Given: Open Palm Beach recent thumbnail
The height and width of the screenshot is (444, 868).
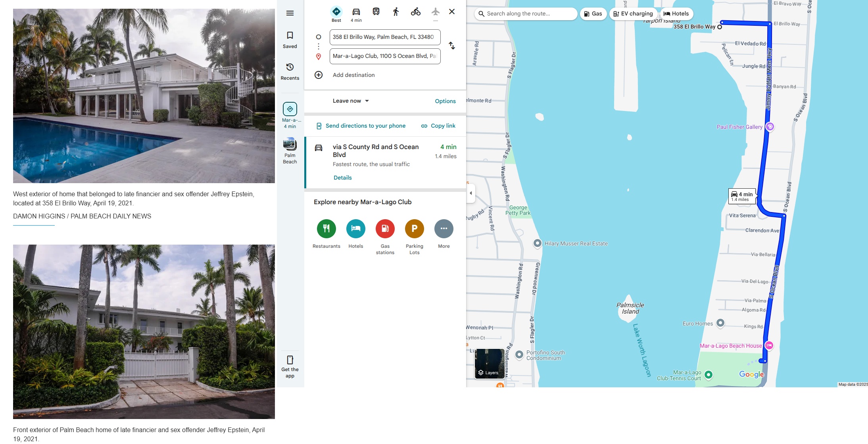Looking at the screenshot, I should pos(290,151).
